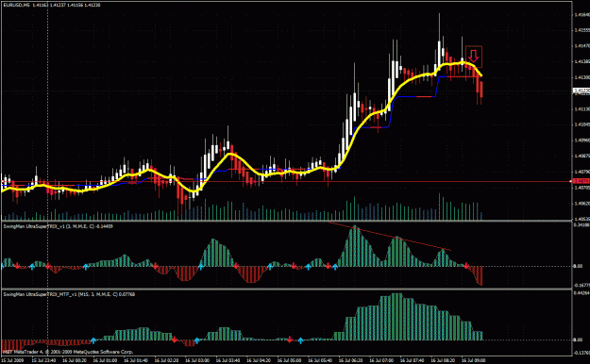Select the red sell arrow above latest candles
The image size is (590, 364).
pyautogui.click(x=474, y=56)
